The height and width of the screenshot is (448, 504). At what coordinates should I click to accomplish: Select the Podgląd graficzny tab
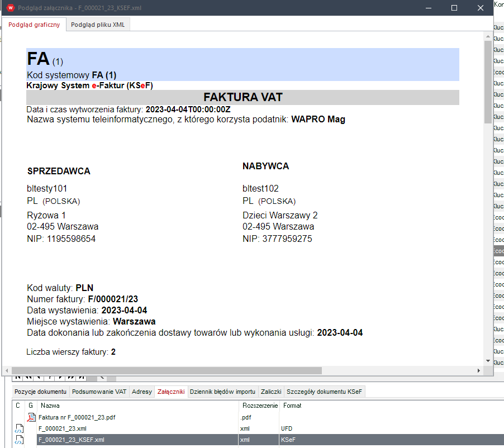coord(34,25)
